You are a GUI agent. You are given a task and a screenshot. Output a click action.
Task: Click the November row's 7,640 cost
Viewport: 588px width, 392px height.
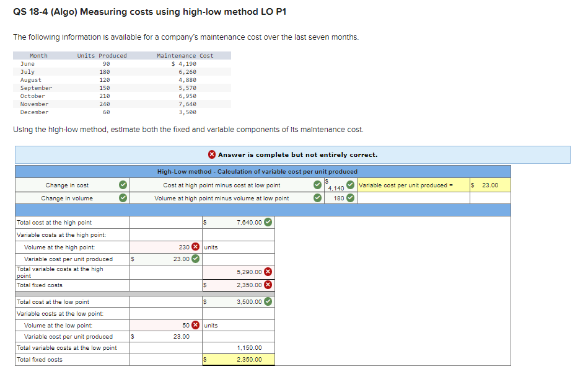click(188, 104)
